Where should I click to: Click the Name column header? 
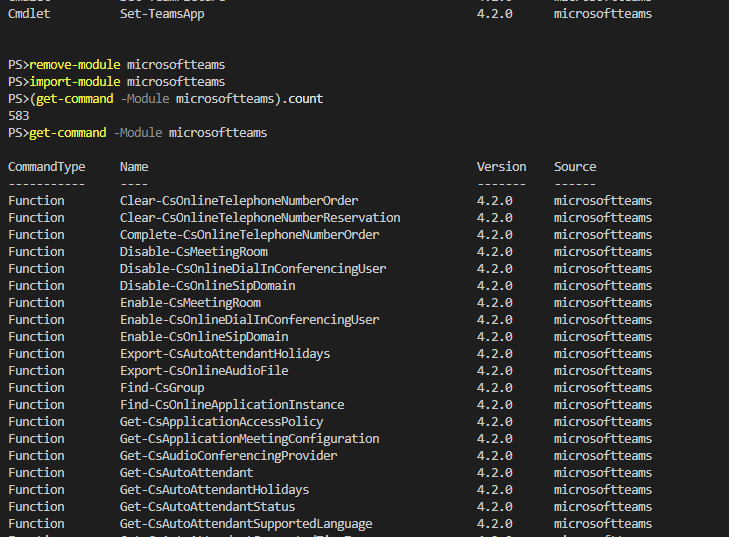click(134, 167)
